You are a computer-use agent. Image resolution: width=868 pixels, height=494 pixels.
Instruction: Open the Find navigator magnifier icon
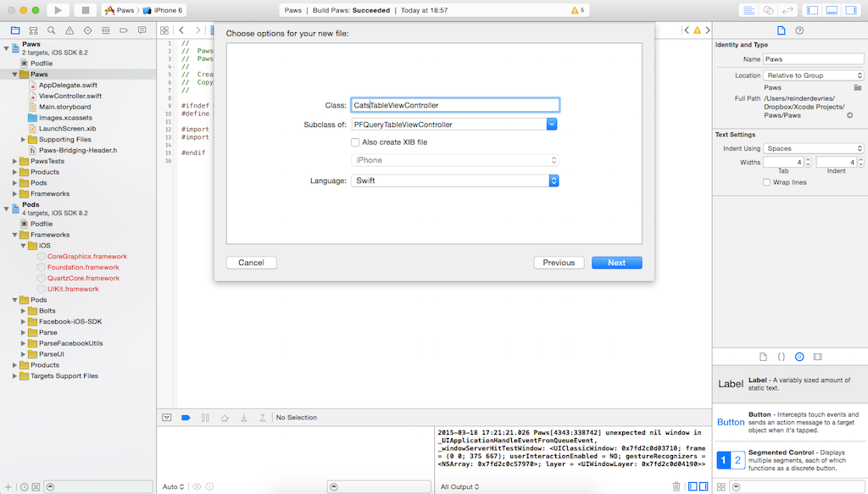[52, 30]
